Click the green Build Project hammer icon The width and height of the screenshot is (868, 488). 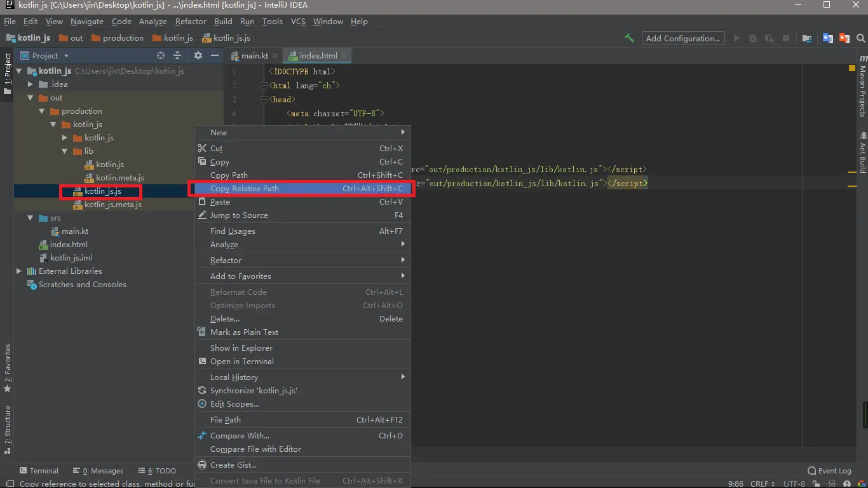(x=629, y=38)
